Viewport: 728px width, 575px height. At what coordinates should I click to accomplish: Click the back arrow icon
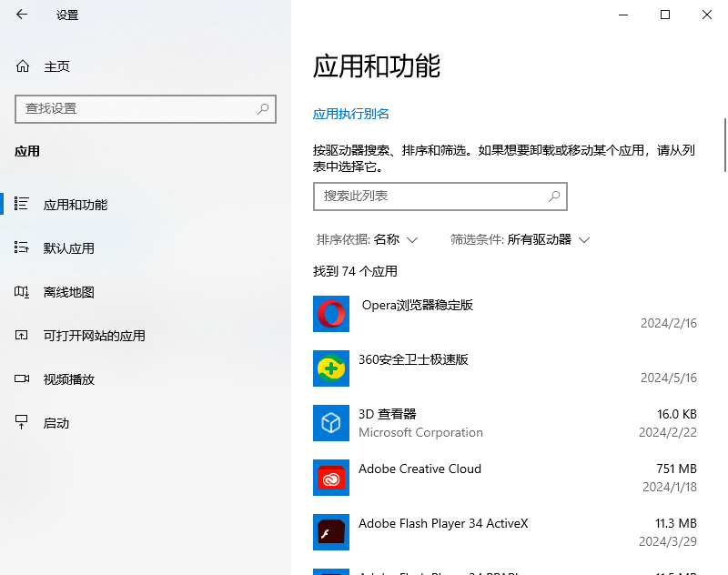click(20, 15)
